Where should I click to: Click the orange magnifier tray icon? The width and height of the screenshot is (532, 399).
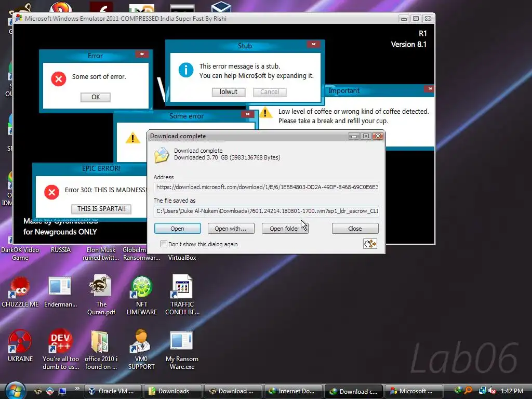tap(469, 391)
